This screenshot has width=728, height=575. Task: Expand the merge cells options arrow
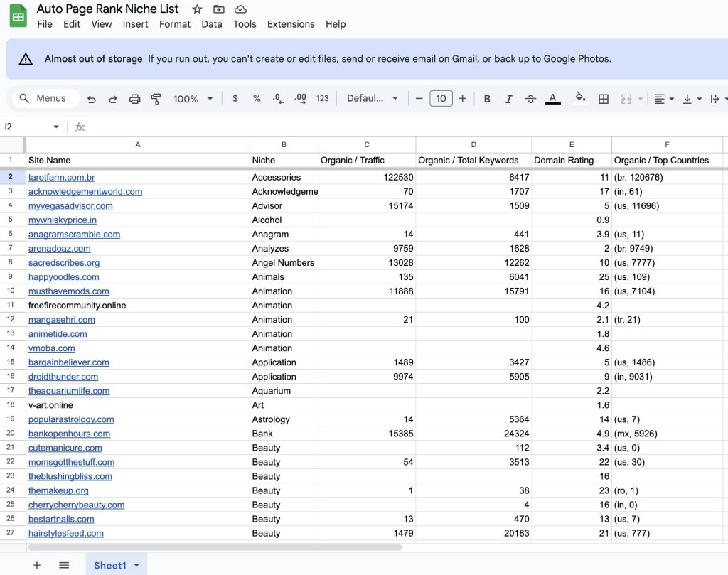(641, 99)
